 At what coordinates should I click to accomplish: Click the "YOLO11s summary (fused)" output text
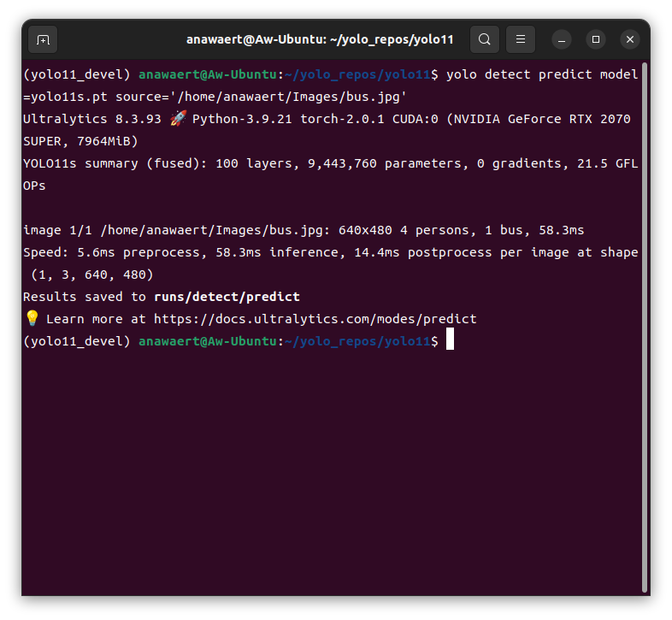pos(111,163)
